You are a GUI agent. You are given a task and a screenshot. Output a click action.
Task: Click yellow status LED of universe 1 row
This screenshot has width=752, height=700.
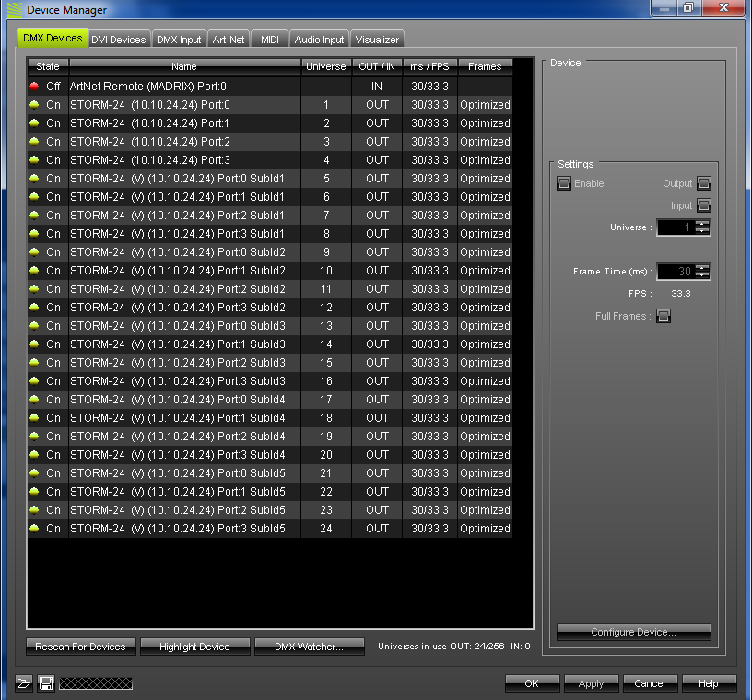34,104
